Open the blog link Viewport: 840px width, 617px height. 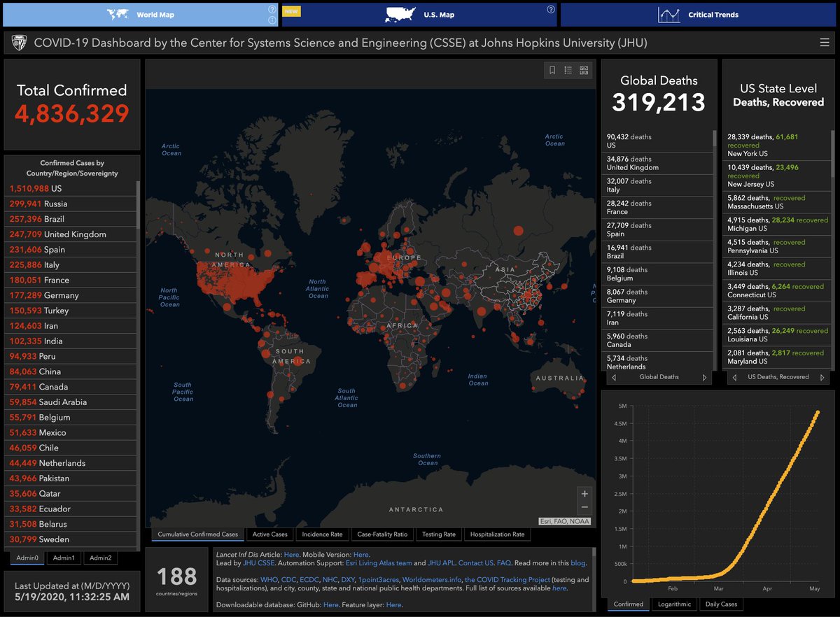tap(578, 563)
